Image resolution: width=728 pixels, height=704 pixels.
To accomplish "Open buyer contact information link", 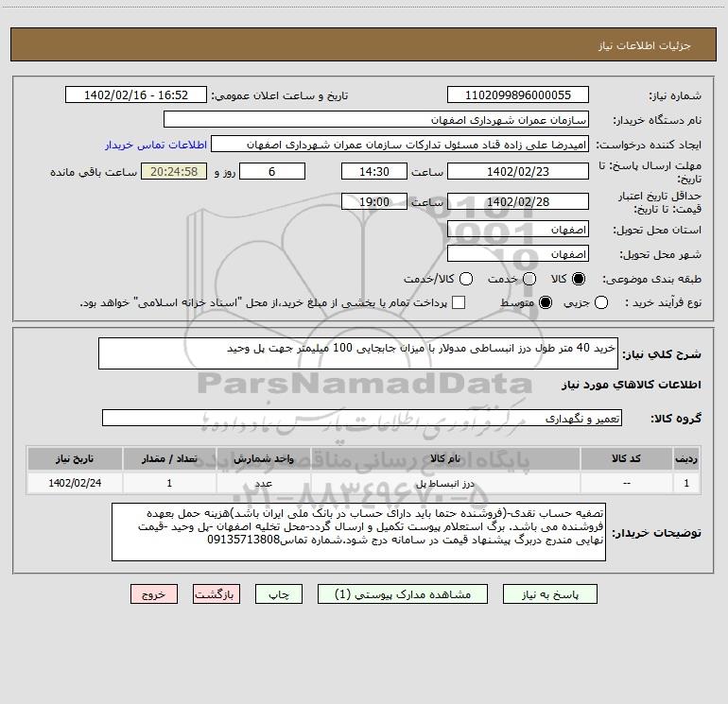I will point(156,145).
